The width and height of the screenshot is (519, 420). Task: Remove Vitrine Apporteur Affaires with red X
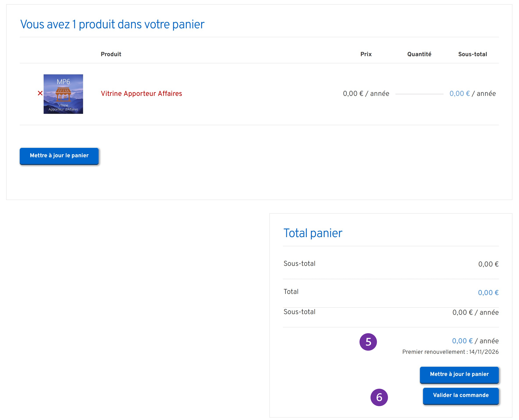click(x=40, y=93)
